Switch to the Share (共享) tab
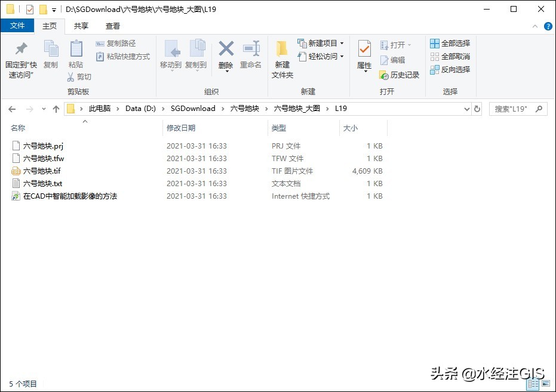The height and width of the screenshot is (392, 556). [81, 26]
